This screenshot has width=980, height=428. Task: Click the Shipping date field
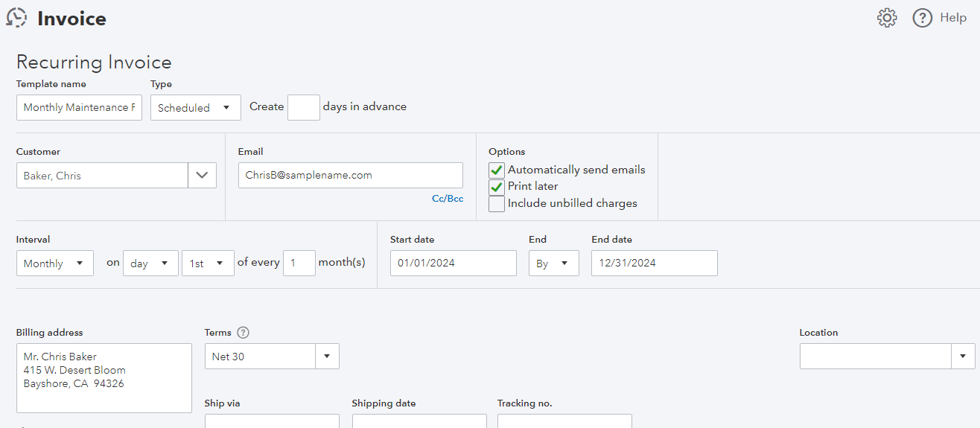click(x=419, y=421)
